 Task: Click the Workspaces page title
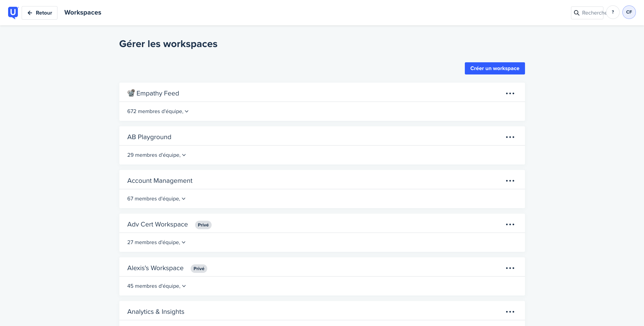click(x=82, y=13)
